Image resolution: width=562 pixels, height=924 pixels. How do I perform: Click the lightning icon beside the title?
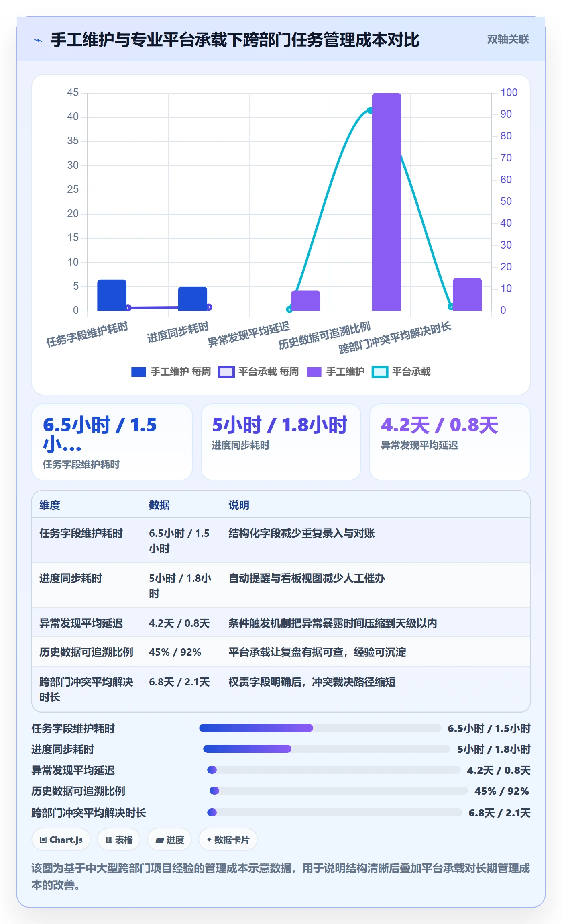[38, 40]
